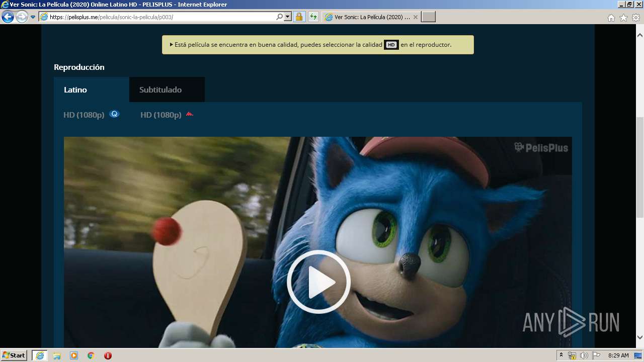The width and height of the screenshot is (644, 362).
Task: Expand the address bar autocomplete dropdown
Action: (x=288, y=17)
